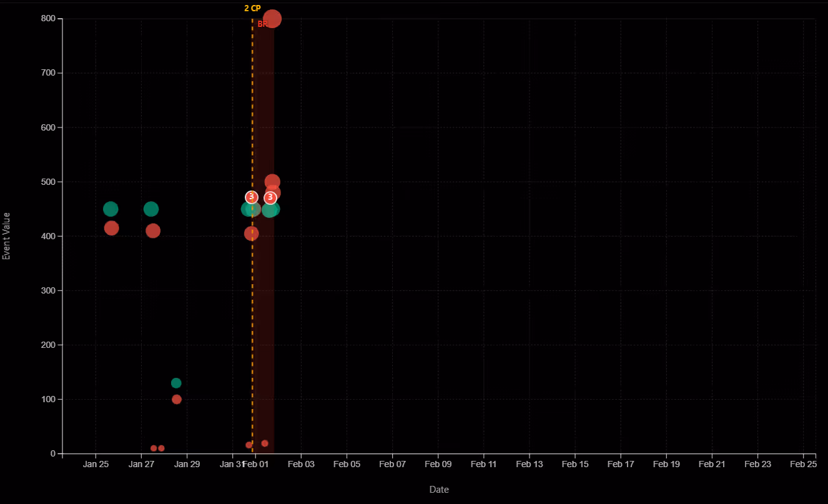Expand the right cluster badge labeled 3
The image size is (828, 504).
coord(270,197)
